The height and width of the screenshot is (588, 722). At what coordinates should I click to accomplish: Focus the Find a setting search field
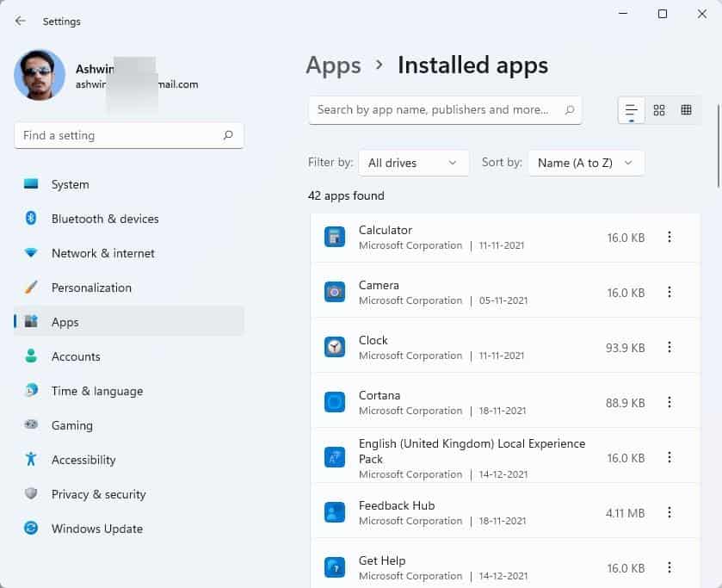pyautogui.click(x=119, y=135)
